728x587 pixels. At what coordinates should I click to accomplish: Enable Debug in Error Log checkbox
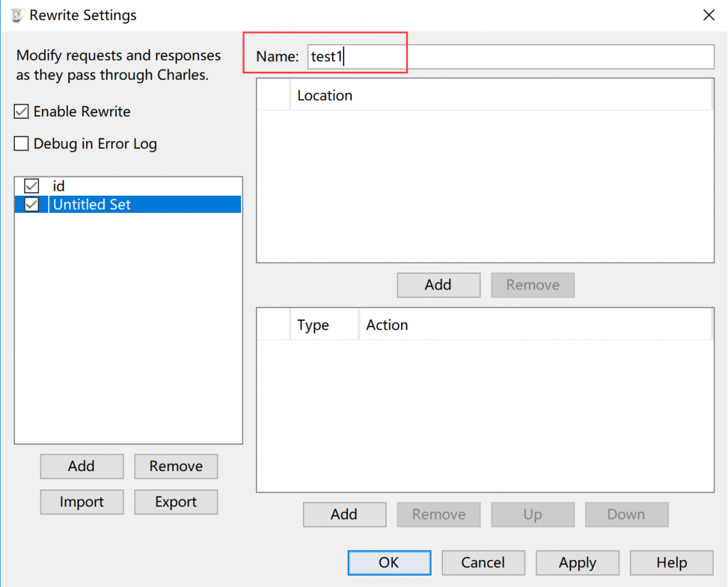coord(21,144)
